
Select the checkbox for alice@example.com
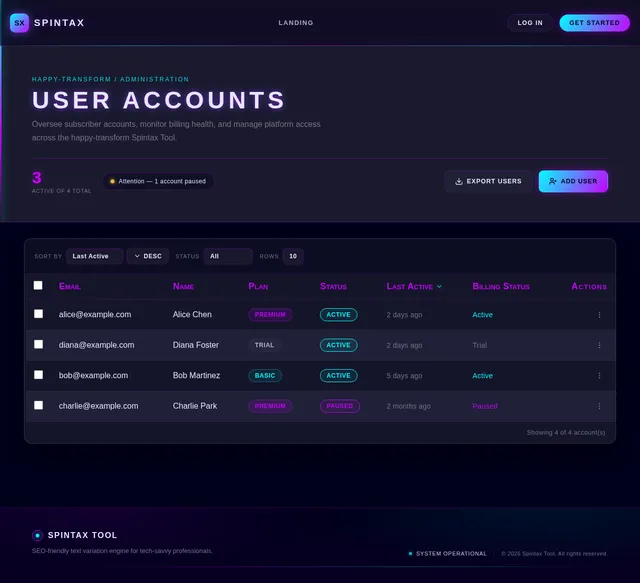click(38, 314)
